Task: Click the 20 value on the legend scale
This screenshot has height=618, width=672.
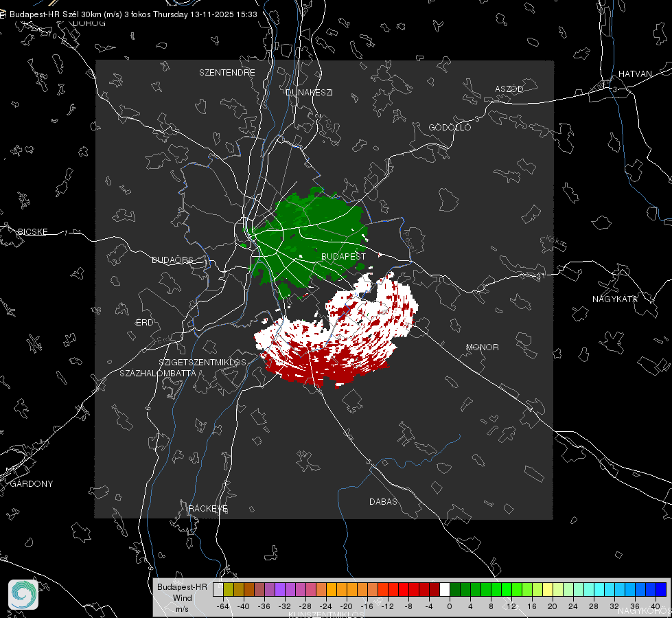Action: click(x=552, y=606)
